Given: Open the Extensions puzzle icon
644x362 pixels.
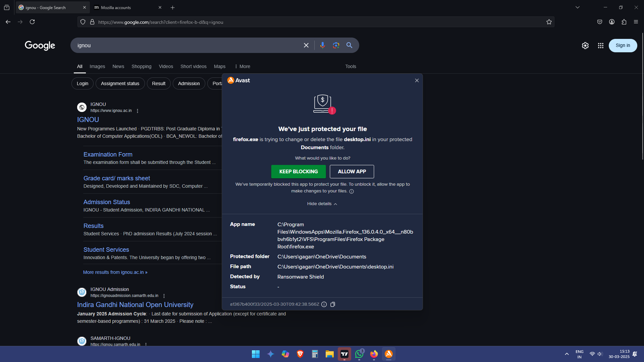Looking at the screenshot, I should click(x=624, y=22).
